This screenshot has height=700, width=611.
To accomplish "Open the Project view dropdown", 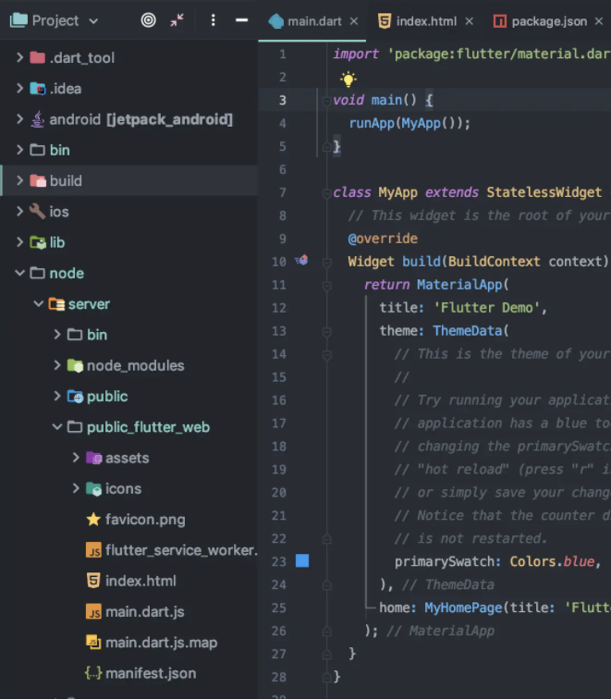I will point(55,20).
